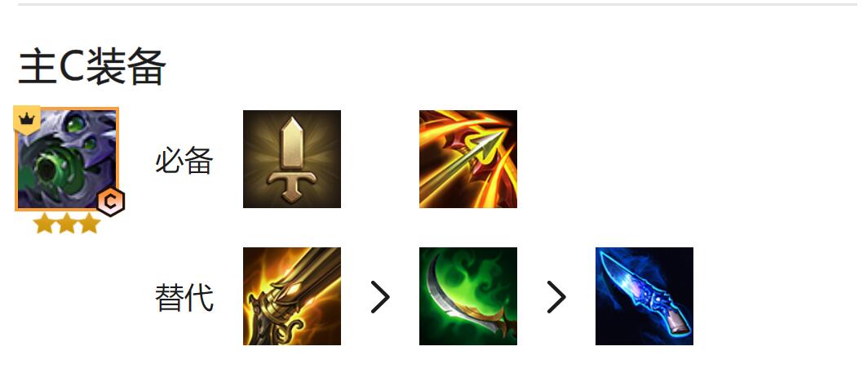
Task: Click the first gold star under the portrait
Action: (44, 224)
